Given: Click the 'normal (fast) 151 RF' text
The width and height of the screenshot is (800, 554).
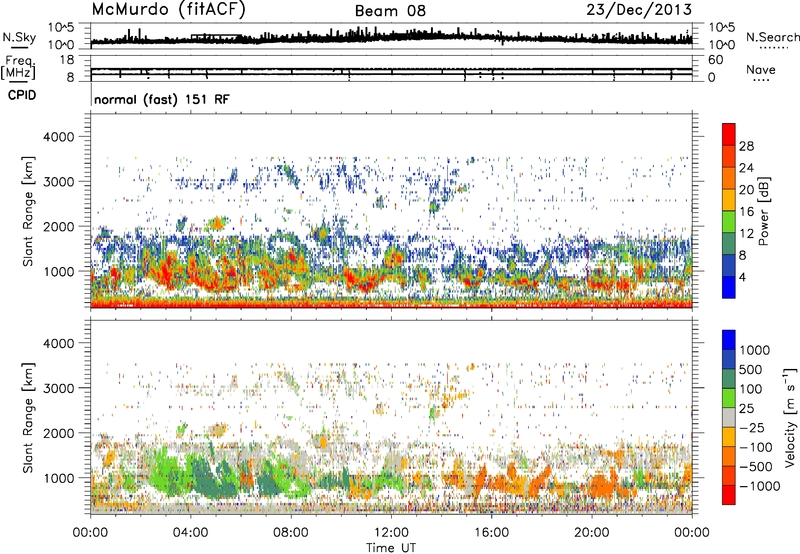Looking at the screenshot, I should (x=162, y=99).
